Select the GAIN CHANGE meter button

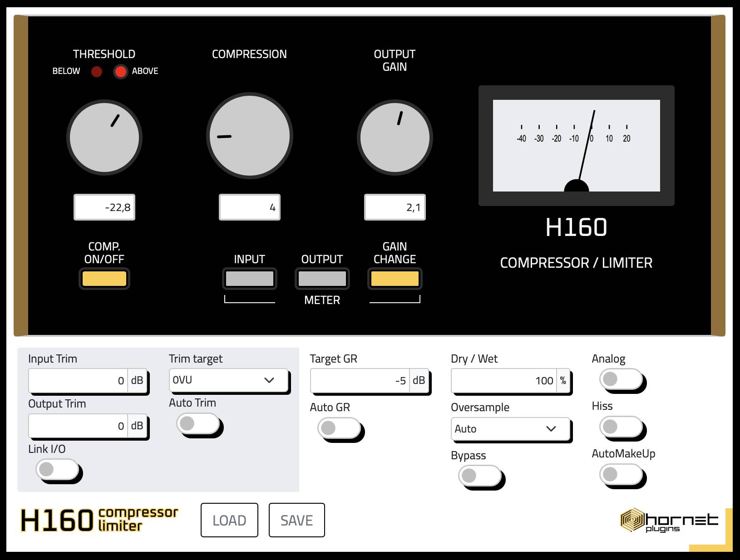tap(395, 279)
